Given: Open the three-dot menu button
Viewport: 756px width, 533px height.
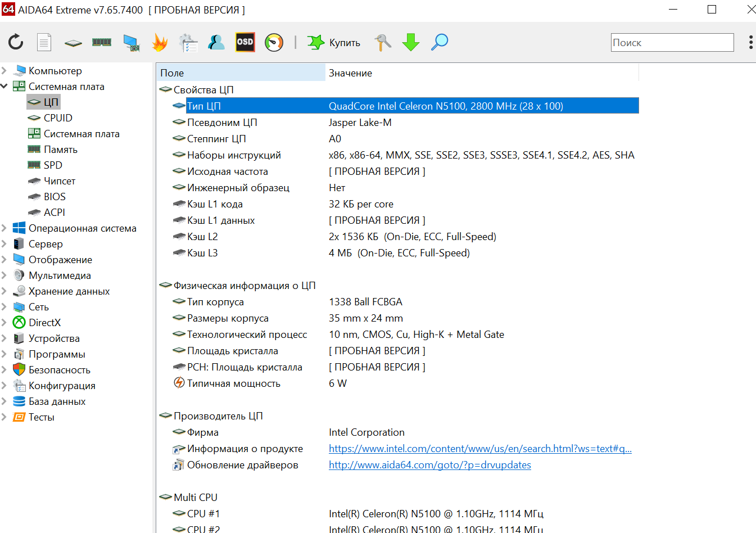Looking at the screenshot, I should point(751,43).
